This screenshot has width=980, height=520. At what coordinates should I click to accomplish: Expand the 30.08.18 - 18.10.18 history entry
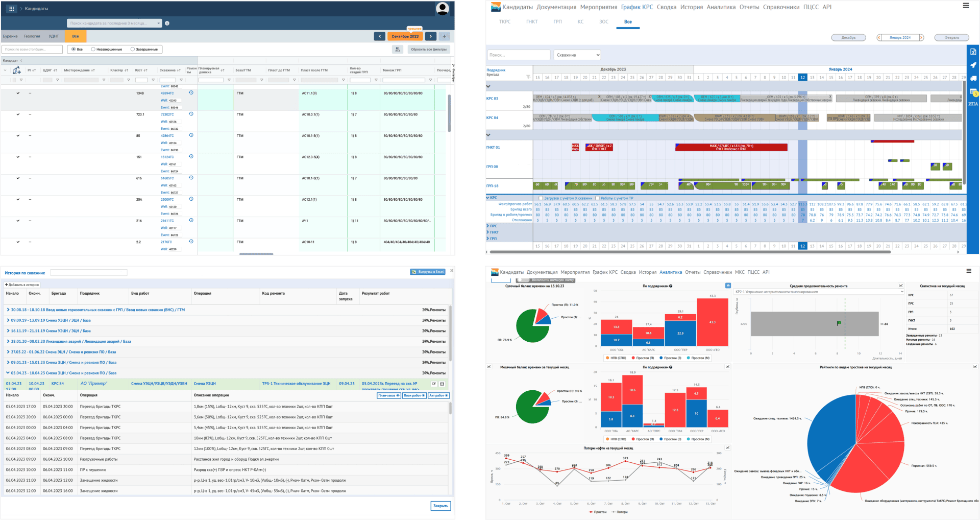(8, 310)
